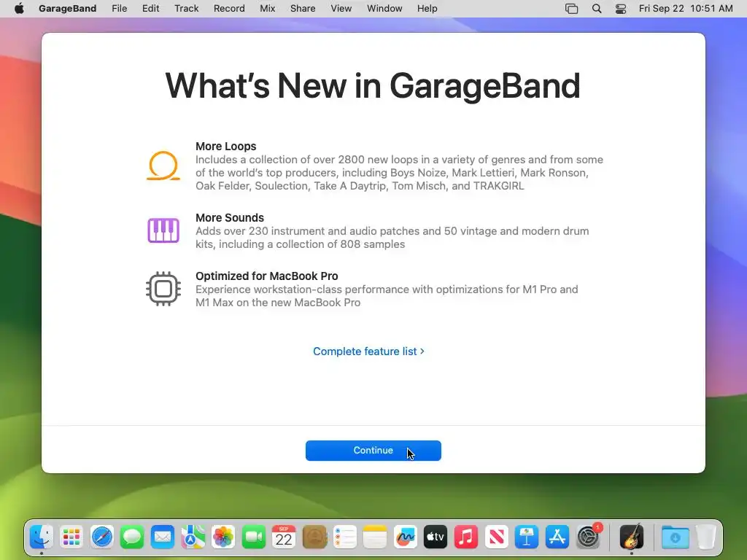Screen dimensions: 747x560
Task: Open Spotlight search in menu bar
Action: tap(597, 9)
